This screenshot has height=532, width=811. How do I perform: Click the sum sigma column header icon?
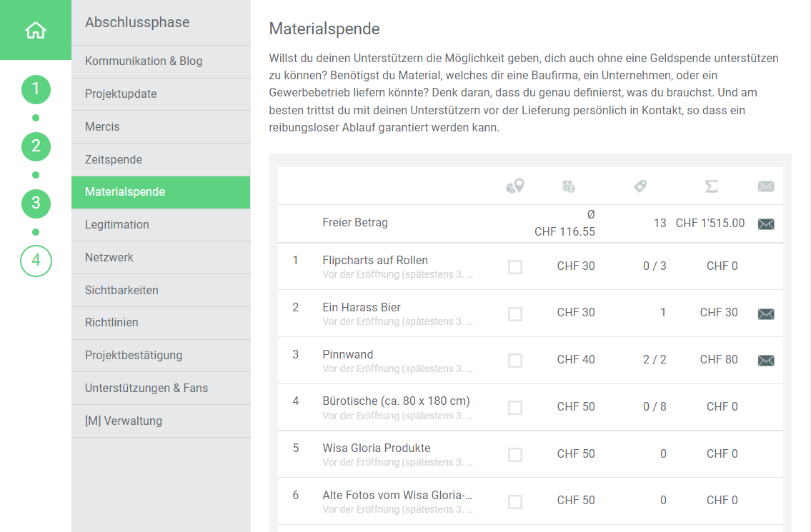click(711, 186)
